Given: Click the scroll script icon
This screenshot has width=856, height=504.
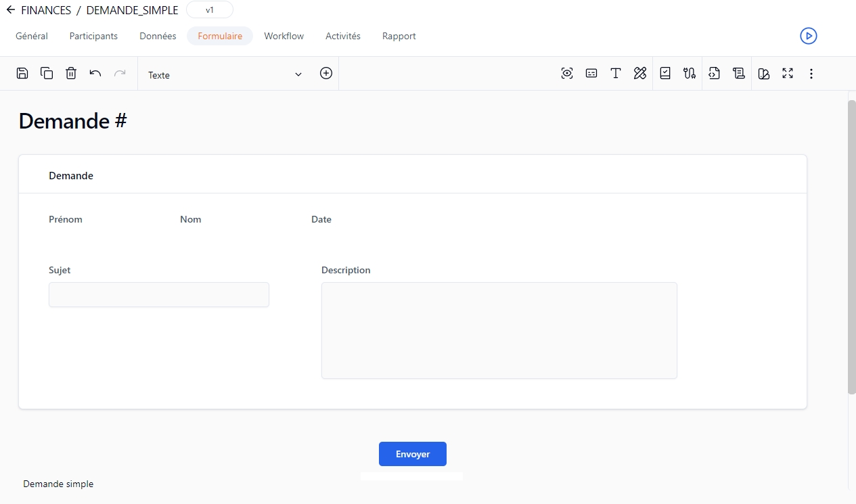Looking at the screenshot, I should tap(739, 74).
